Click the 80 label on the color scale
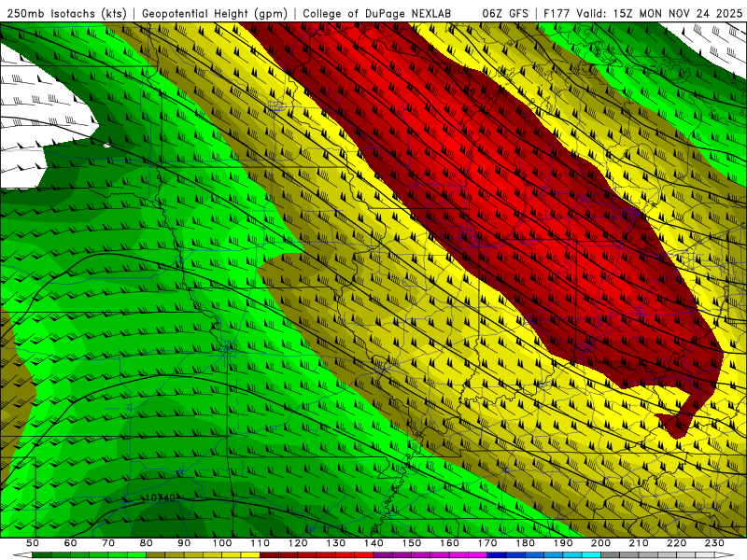The image size is (747, 560). (x=147, y=543)
